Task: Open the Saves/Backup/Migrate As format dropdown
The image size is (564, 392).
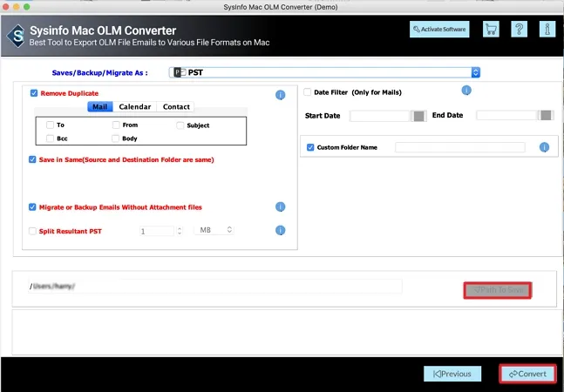Action: (324, 72)
